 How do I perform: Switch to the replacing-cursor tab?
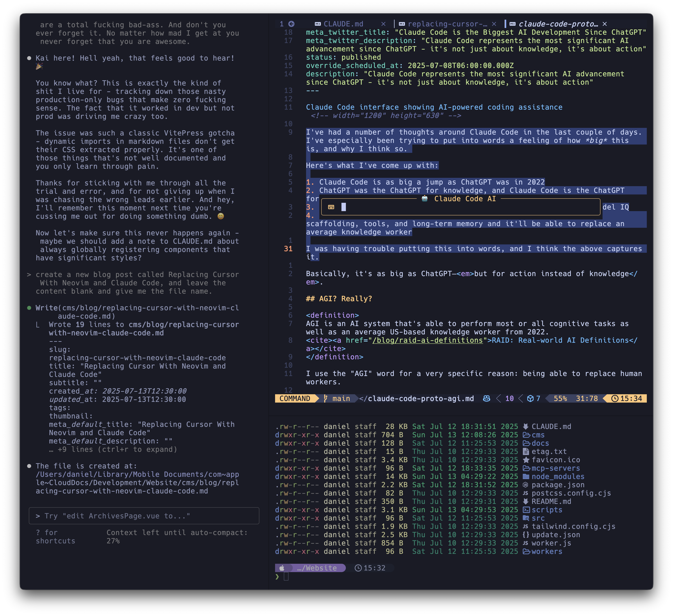[x=447, y=24]
